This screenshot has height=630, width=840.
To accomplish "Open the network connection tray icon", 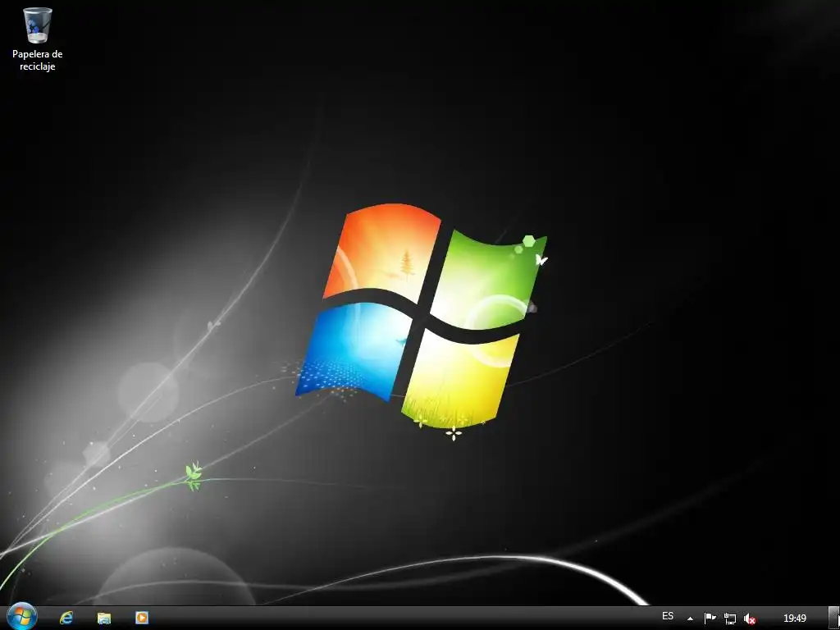I will click(x=729, y=619).
